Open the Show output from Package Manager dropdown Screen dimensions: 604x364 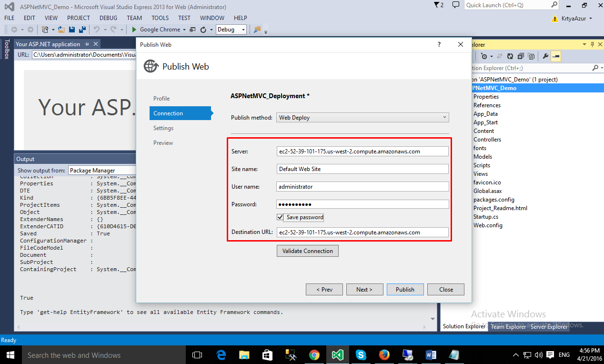[x=102, y=170]
